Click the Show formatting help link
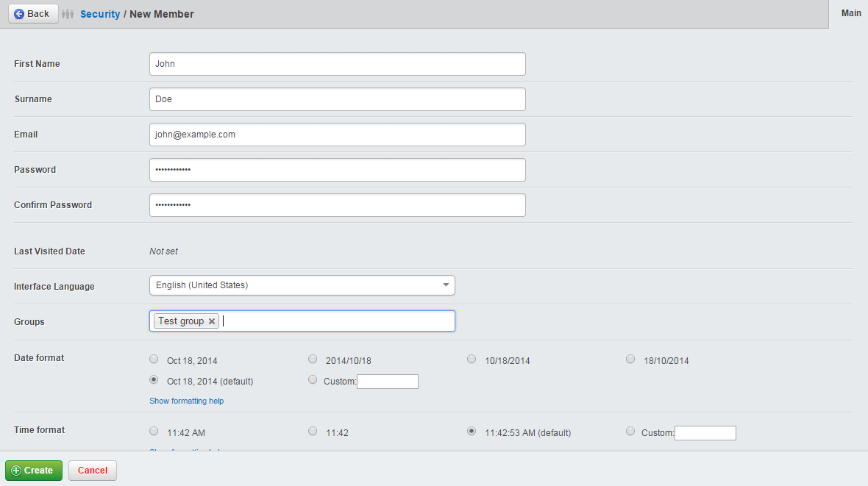The image size is (868, 486). pos(186,401)
